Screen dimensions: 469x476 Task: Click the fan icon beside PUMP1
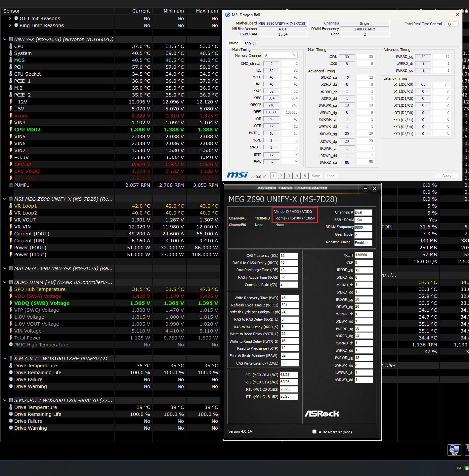click(x=11, y=185)
